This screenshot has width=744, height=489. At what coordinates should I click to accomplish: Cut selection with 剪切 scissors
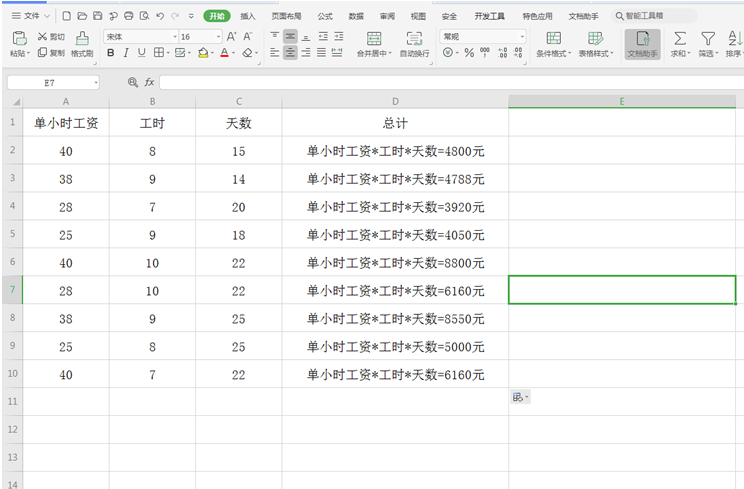coord(51,37)
